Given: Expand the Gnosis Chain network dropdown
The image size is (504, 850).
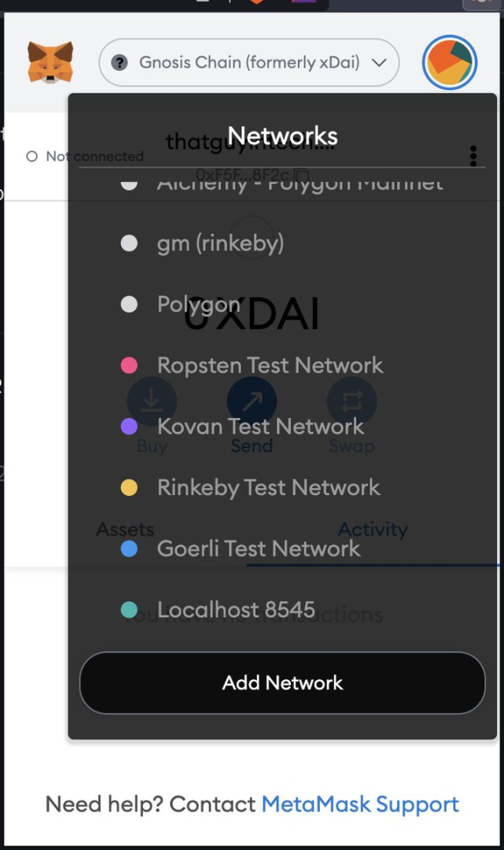Looking at the screenshot, I should click(x=379, y=62).
